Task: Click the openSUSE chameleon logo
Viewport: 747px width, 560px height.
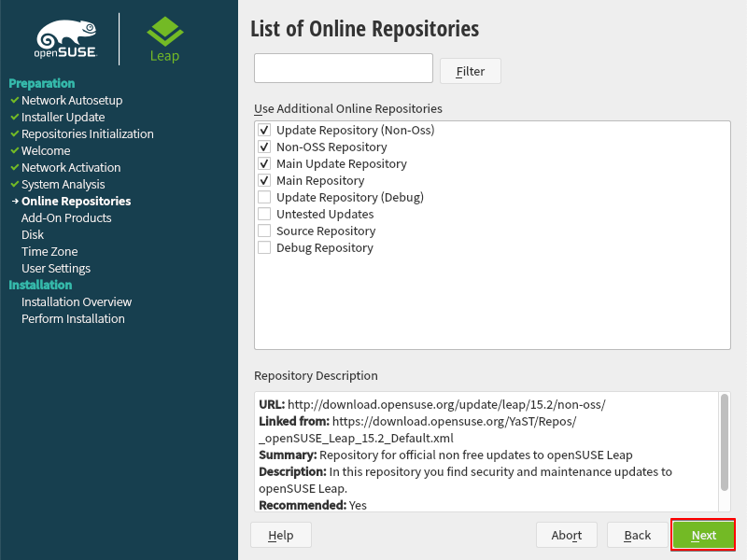Action: coord(66,39)
